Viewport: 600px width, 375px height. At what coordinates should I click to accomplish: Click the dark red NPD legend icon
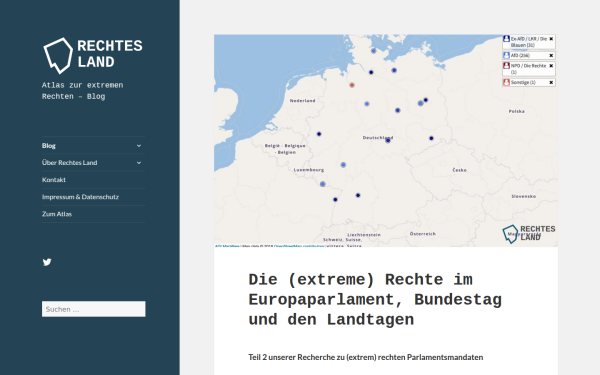(x=506, y=66)
